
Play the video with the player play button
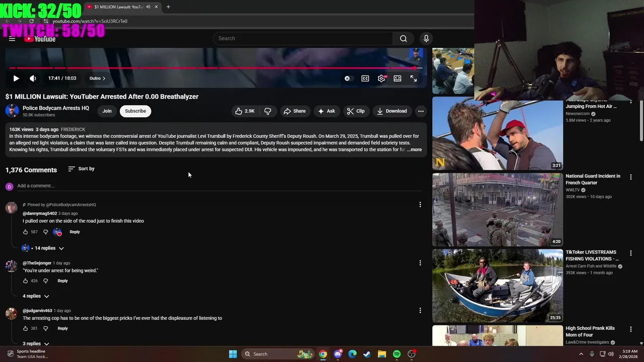pyautogui.click(x=16, y=78)
